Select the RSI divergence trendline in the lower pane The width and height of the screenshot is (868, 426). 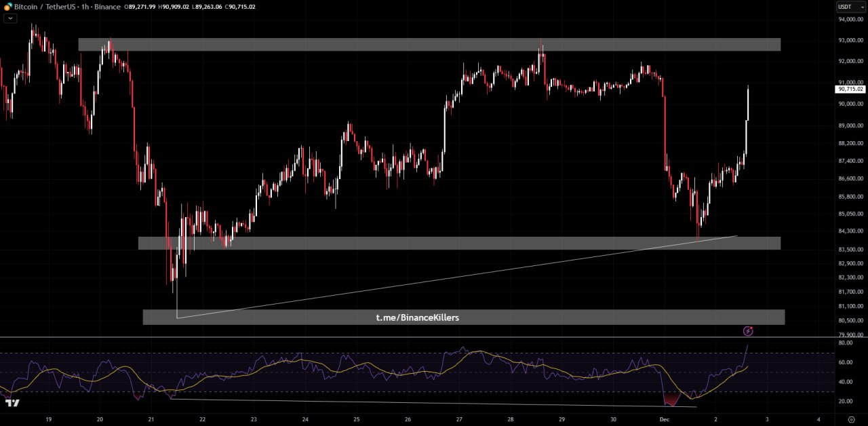(x=434, y=403)
